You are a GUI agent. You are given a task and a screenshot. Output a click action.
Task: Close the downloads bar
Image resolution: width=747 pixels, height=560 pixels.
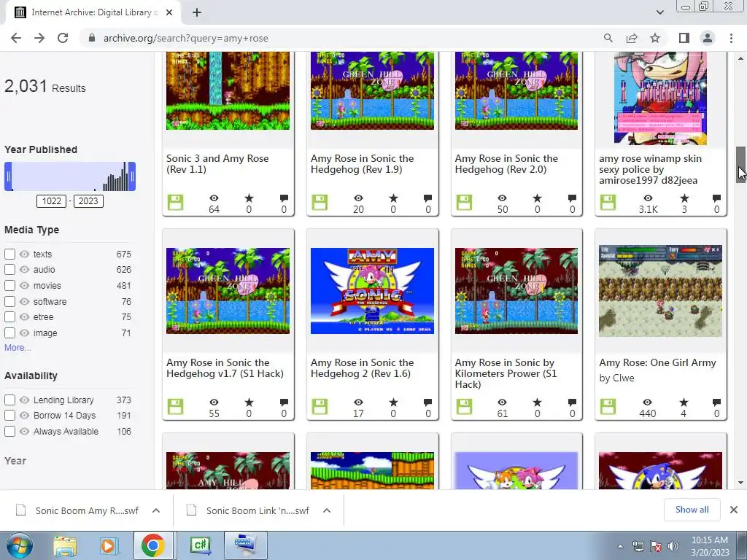tap(734, 510)
